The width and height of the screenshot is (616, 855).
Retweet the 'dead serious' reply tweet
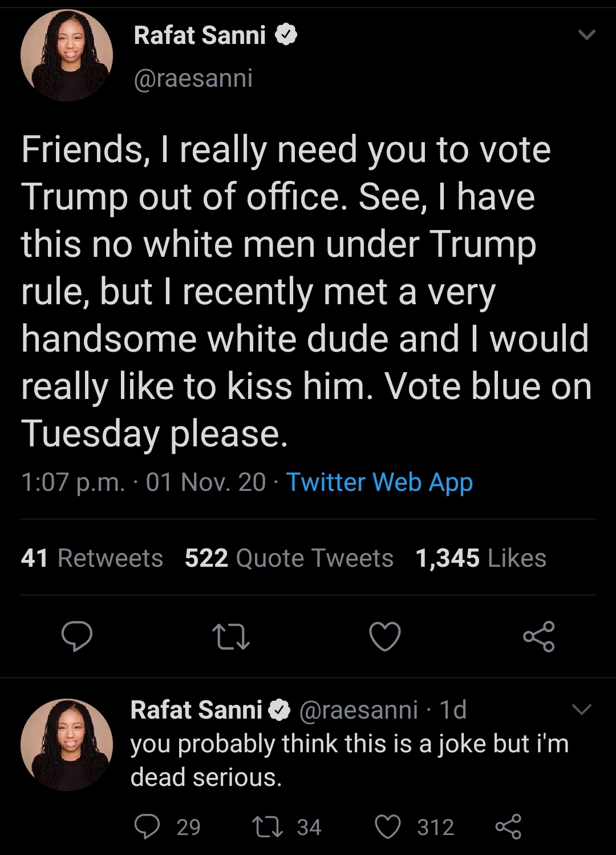click(268, 826)
